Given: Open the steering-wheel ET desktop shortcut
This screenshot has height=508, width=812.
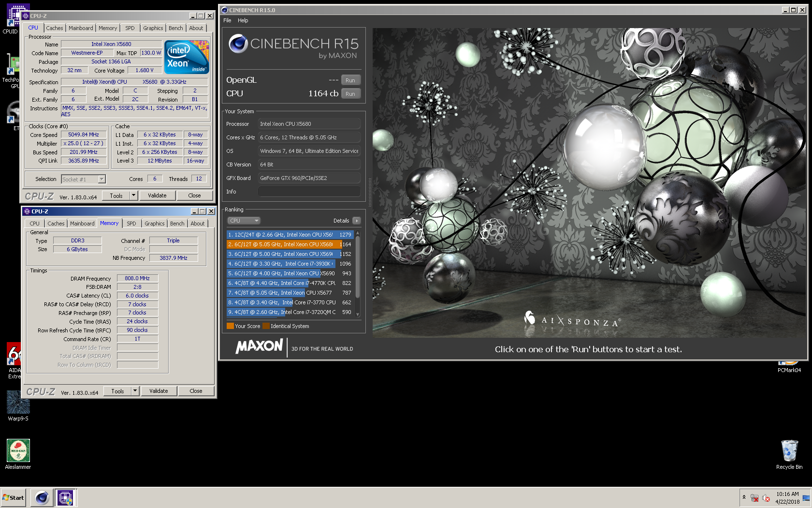Looking at the screenshot, I should (x=13, y=116).
